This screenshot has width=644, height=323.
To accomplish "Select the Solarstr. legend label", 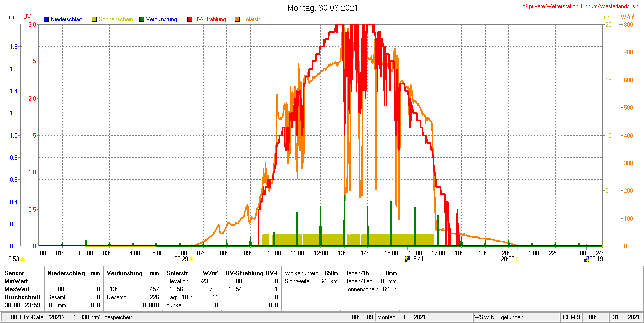I will point(251,19).
